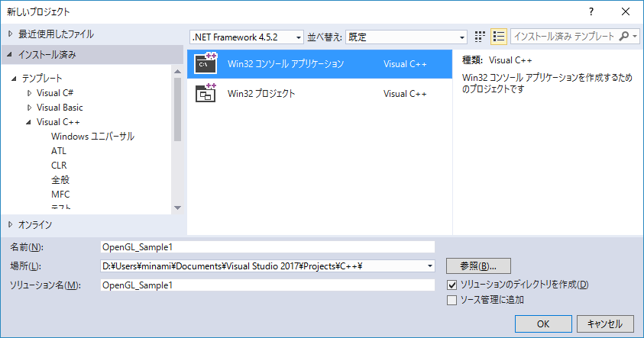Viewport: 644px width, 338px height.
Task: Open the sort order 既定 dropdown
Action: coord(406,37)
